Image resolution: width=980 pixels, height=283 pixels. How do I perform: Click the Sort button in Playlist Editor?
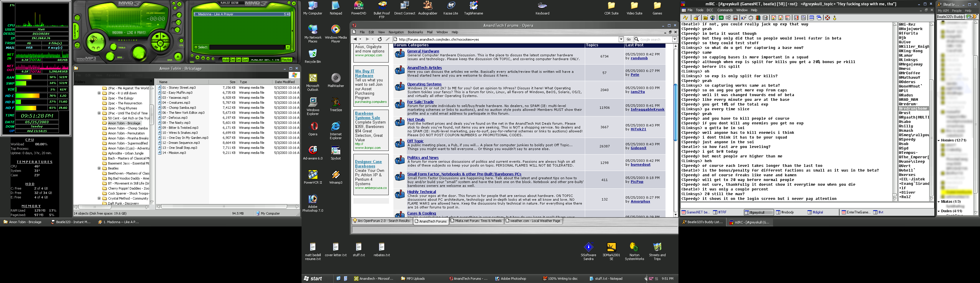point(245,60)
